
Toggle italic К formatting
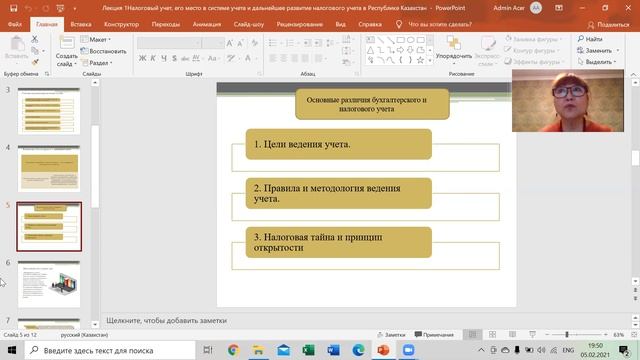(x=153, y=58)
